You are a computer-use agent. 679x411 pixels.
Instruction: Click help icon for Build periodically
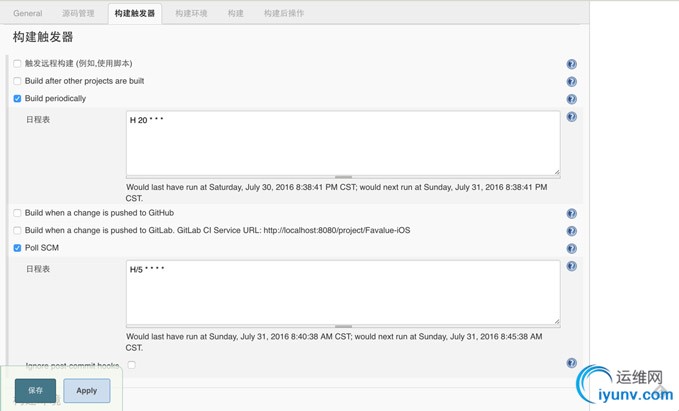(571, 99)
